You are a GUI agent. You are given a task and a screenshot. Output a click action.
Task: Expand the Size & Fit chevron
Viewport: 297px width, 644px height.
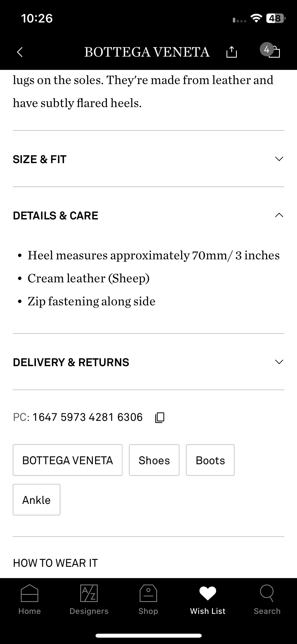[x=279, y=159]
